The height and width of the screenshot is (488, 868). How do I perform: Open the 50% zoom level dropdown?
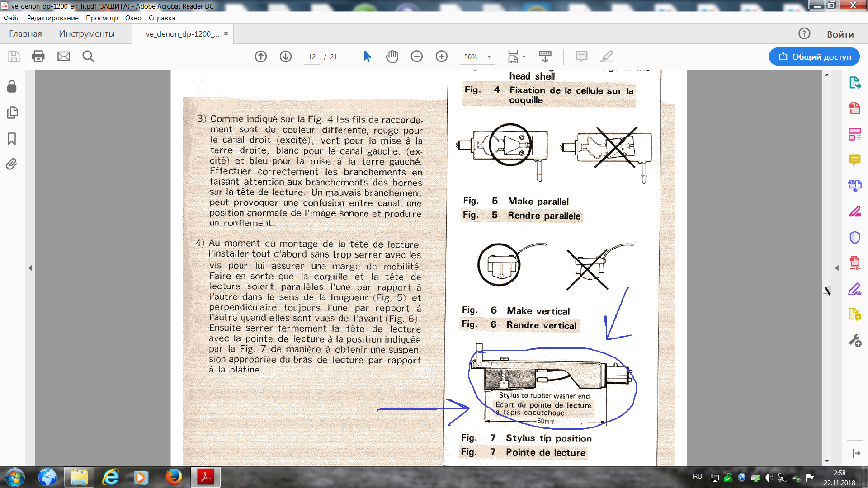pyautogui.click(x=489, y=57)
